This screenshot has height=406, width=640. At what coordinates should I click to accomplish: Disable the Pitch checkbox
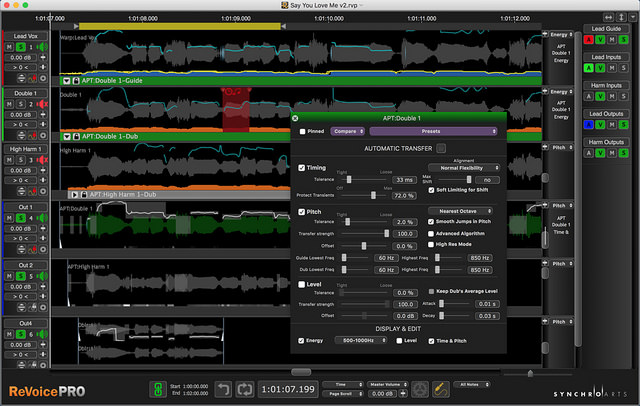302,212
